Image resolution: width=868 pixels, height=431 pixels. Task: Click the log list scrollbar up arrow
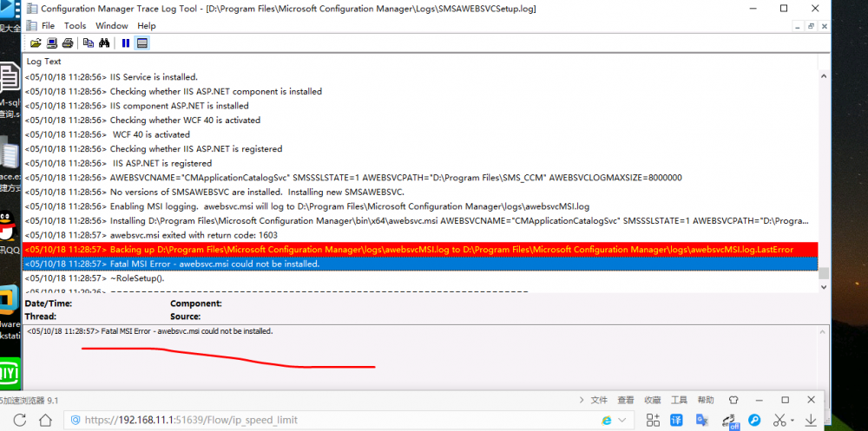[824, 76]
